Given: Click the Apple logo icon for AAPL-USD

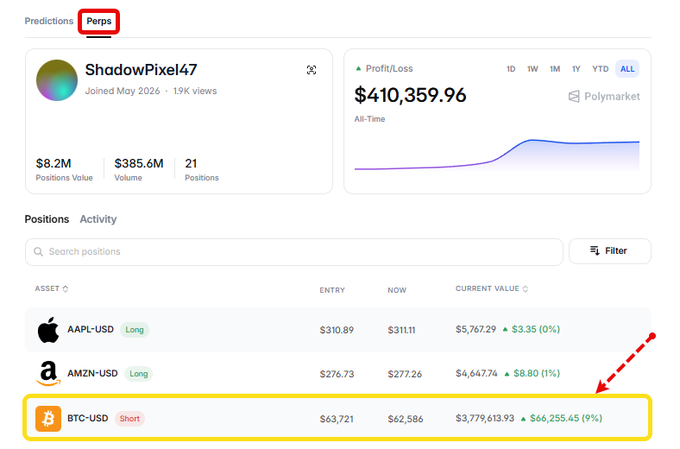Looking at the screenshot, I should (x=48, y=330).
